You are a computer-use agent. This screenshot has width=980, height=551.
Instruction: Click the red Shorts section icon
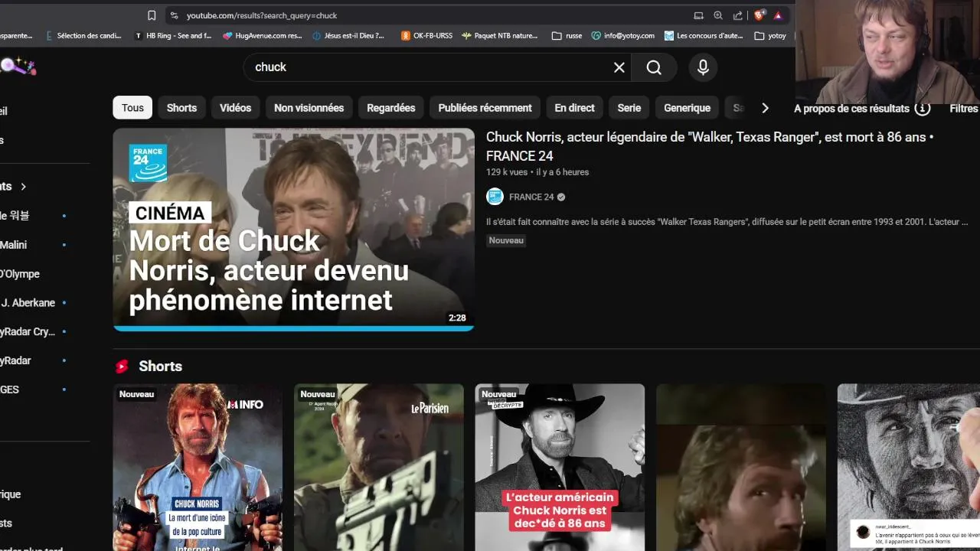[122, 367]
